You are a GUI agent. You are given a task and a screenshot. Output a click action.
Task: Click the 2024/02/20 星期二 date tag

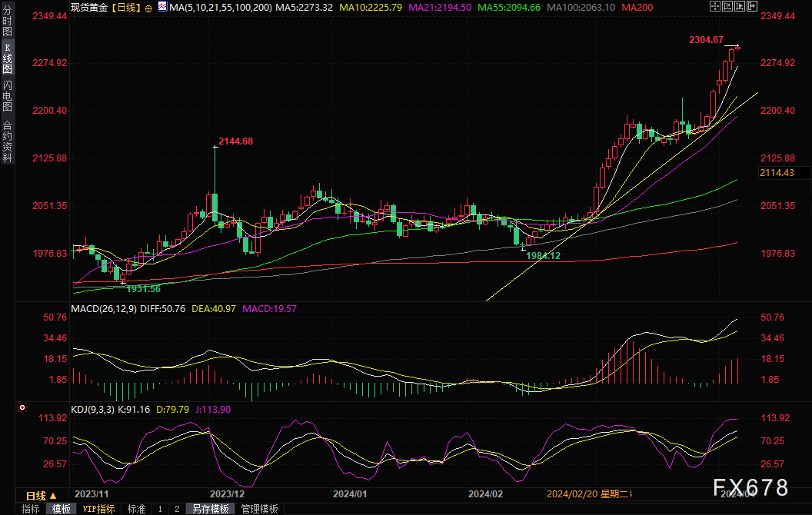coord(589,493)
